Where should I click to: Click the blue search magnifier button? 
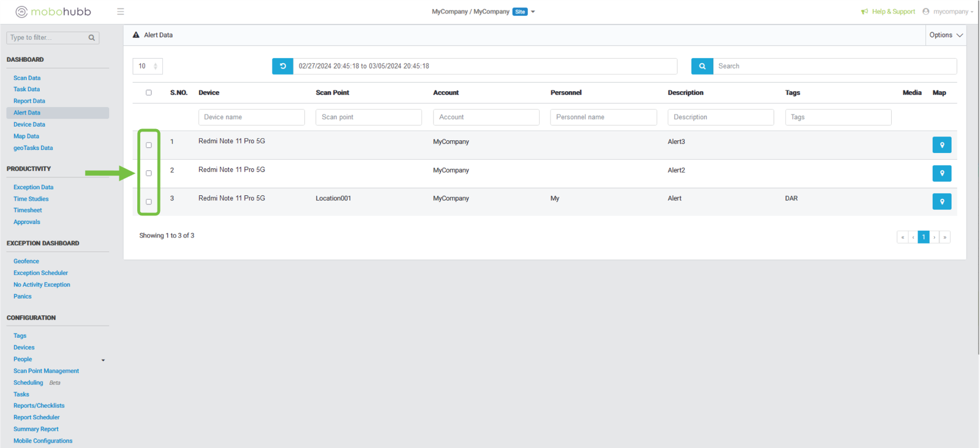pyautogui.click(x=702, y=66)
